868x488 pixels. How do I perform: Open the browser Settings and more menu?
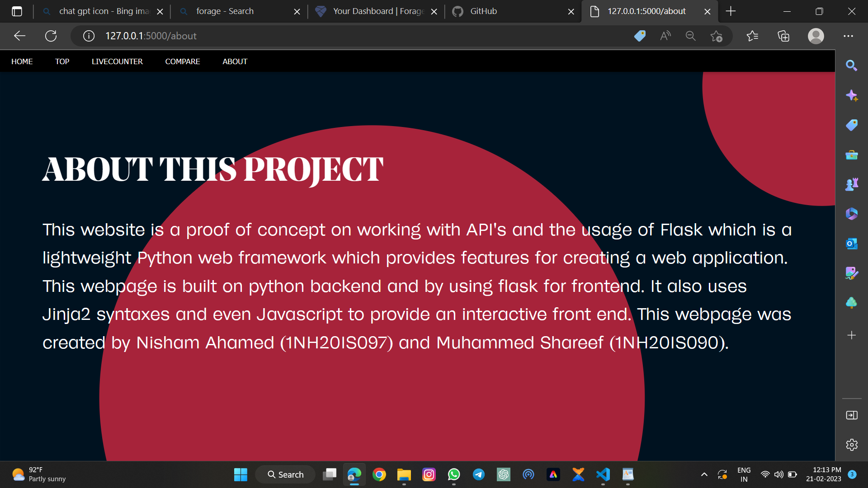pos(848,36)
